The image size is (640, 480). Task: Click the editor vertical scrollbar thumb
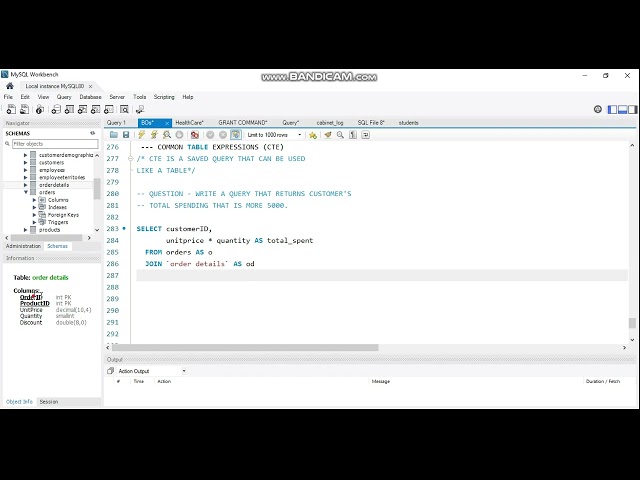(632, 322)
